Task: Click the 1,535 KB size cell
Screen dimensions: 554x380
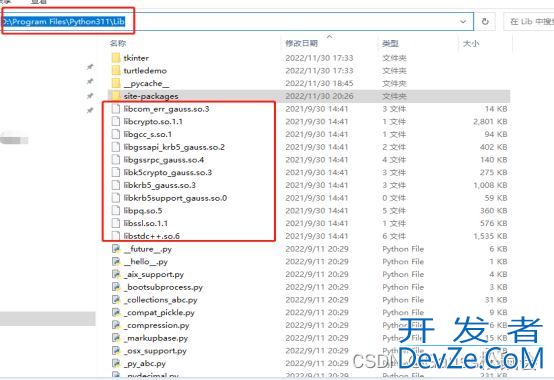Action: pos(490,236)
